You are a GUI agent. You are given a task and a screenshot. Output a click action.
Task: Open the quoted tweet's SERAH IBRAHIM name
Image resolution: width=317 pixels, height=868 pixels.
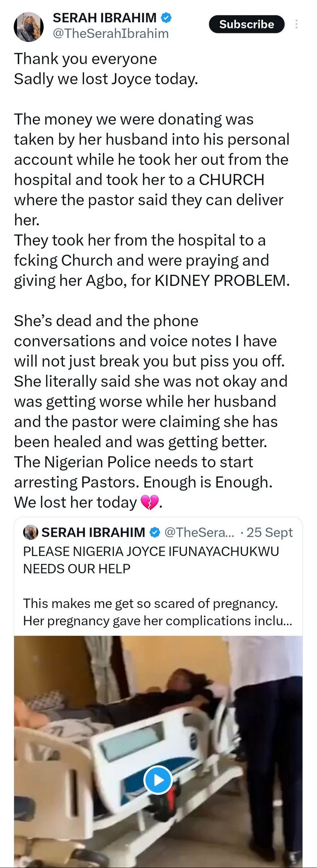pyautogui.click(x=93, y=532)
